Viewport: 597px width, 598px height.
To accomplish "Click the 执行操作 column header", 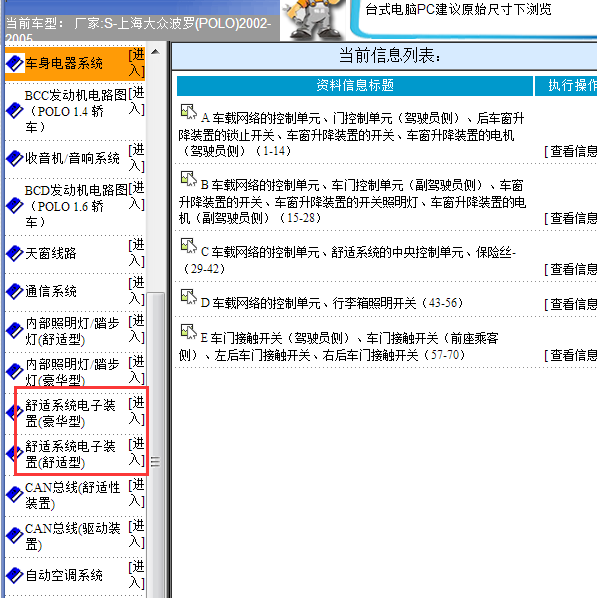I will pyautogui.click(x=566, y=86).
